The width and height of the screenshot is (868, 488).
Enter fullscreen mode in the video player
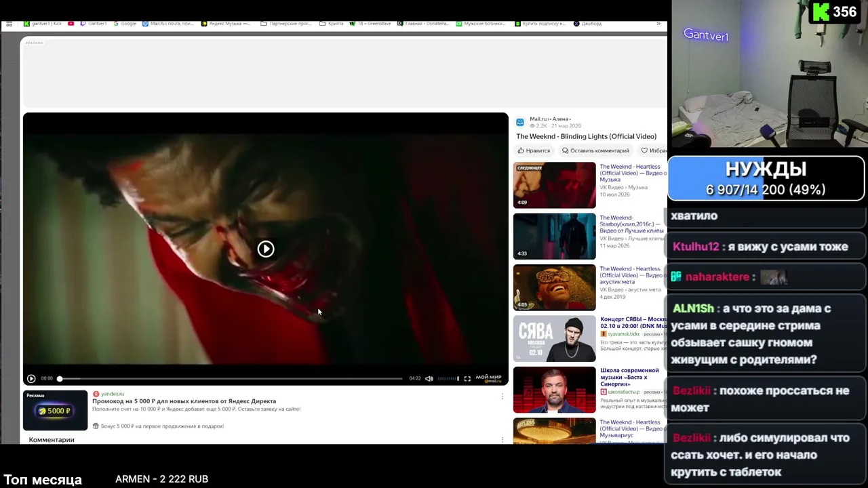[467, 378]
